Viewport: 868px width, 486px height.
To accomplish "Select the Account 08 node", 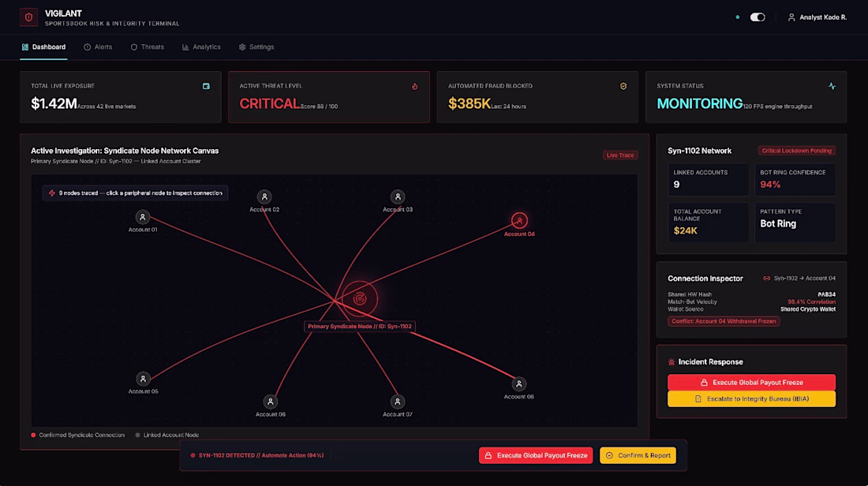I will coord(518,383).
